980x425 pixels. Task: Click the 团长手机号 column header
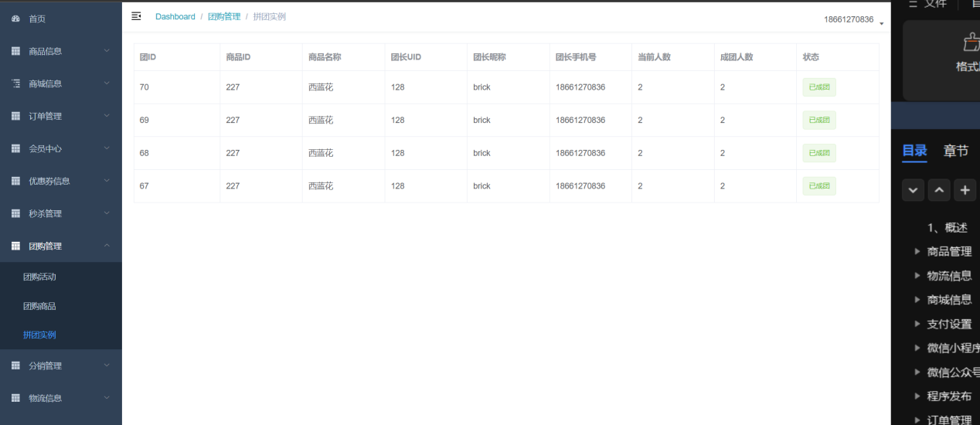click(575, 57)
